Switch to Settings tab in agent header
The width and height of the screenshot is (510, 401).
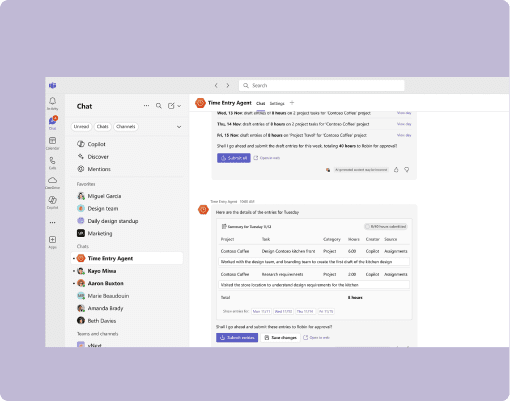coord(277,104)
